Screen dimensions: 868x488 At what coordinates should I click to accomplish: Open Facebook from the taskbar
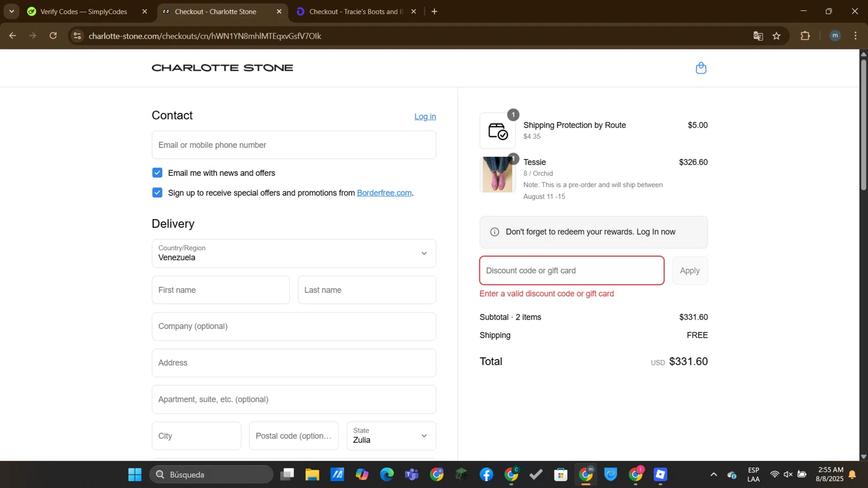point(486,475)
